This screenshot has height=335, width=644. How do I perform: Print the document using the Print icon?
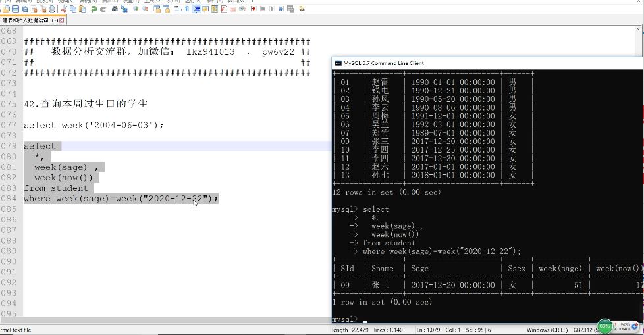click(x=52, y=9)
